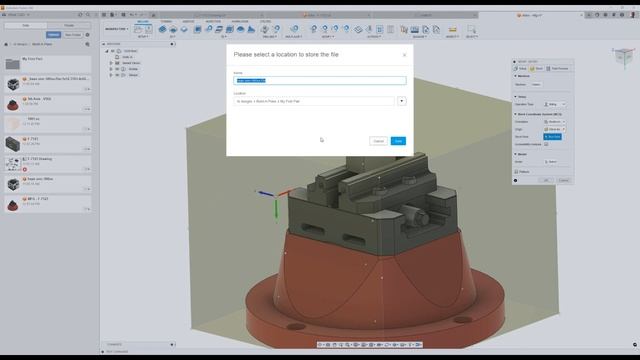The width and height of the screenshot is (640, 360).
Task: Open the Location dropdown arrow in save dialog
Action: [x=402, y=101]
